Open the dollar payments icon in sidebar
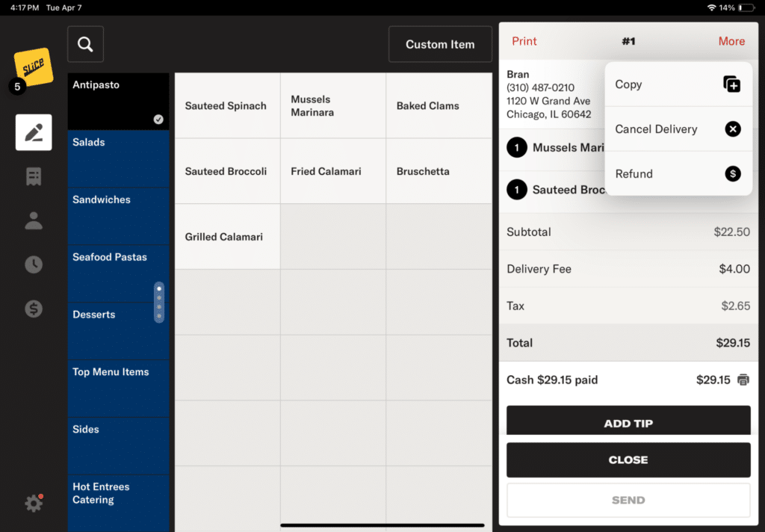Screen dimensions: 765x532 tap(34, 309)
